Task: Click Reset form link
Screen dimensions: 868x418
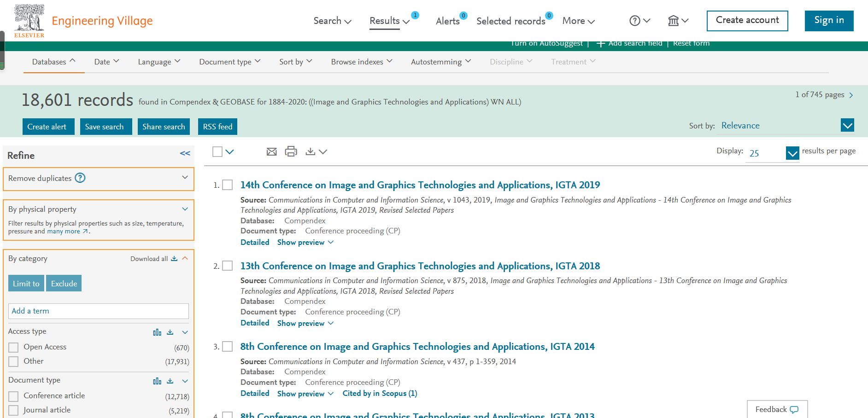Action: click(x=691, y=44)
